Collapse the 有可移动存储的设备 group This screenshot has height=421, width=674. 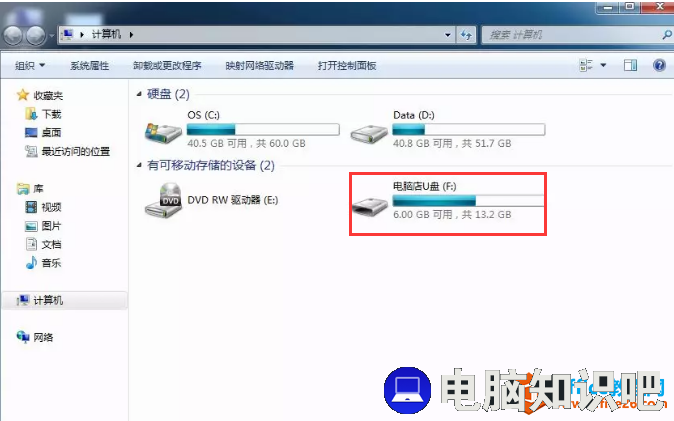point(139,165)
